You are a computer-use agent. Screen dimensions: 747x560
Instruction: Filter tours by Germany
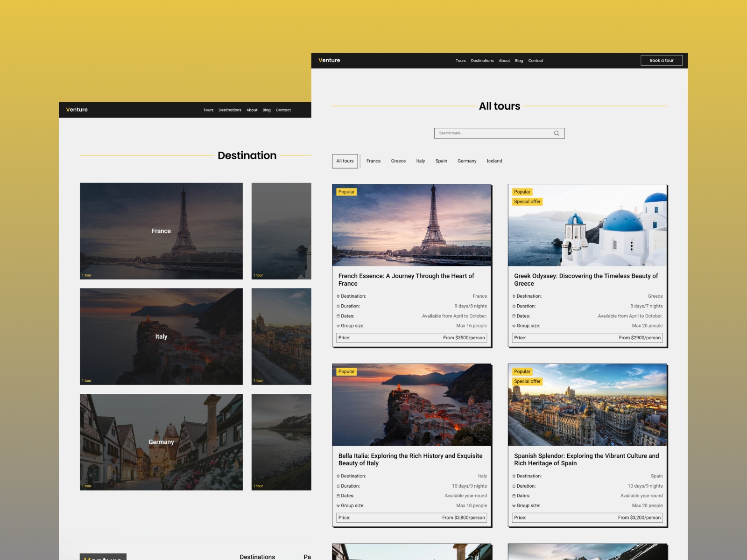pos(467,161)
